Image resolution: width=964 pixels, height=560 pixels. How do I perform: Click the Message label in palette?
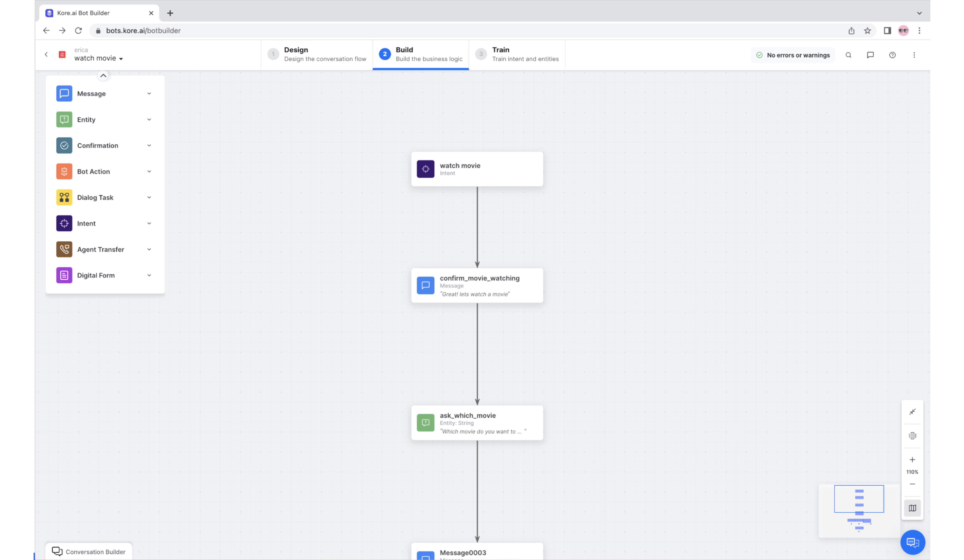[x=91, y=94]
